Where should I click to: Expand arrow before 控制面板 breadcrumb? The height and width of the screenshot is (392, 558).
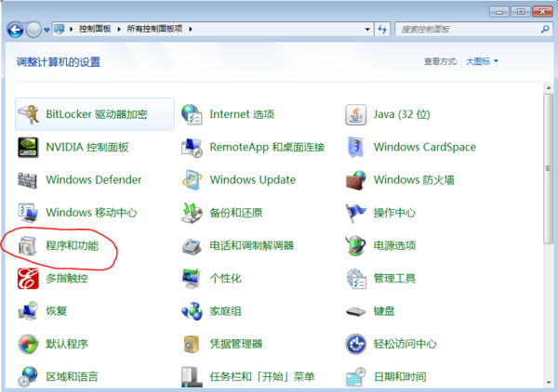click(72, 29)
